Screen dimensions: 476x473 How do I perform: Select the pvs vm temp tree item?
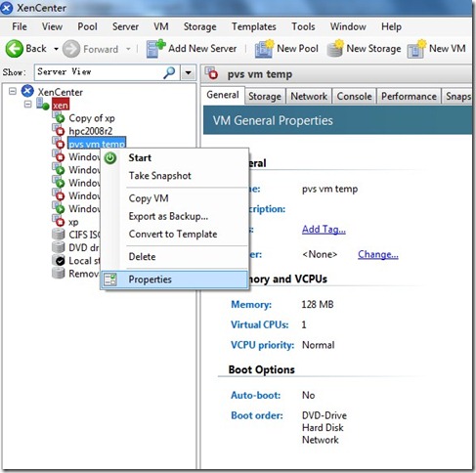pos(97,144)
